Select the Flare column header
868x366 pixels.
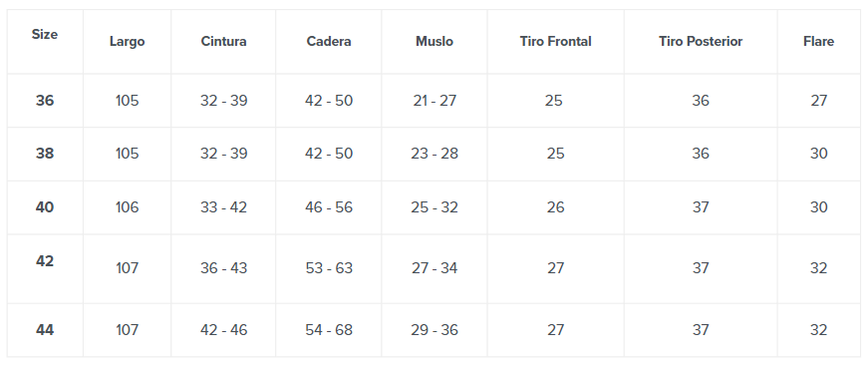pyautogui.click(x=819, y=42)
